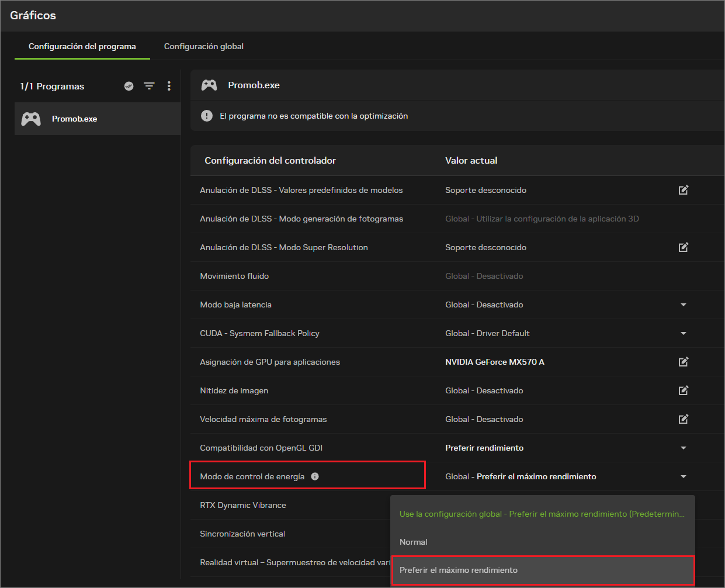Click the warning icon by compatibility message

pyautogui.click(x=207, y=116)
